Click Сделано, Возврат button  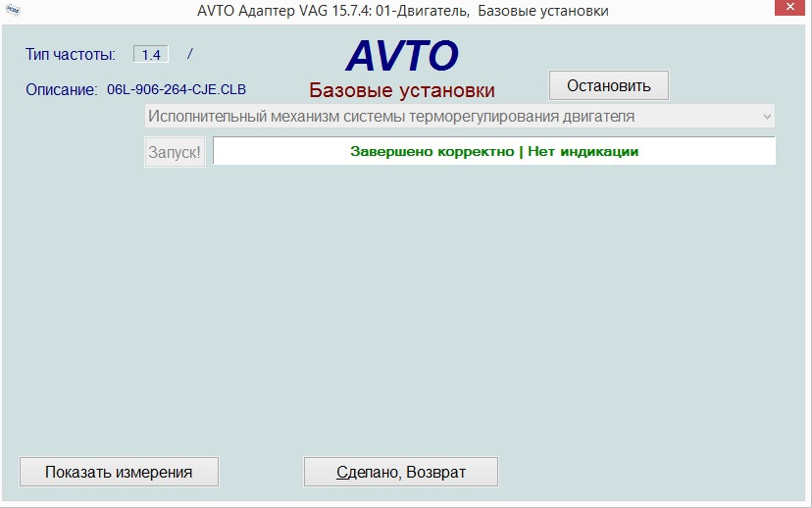(x=401, y=472)
